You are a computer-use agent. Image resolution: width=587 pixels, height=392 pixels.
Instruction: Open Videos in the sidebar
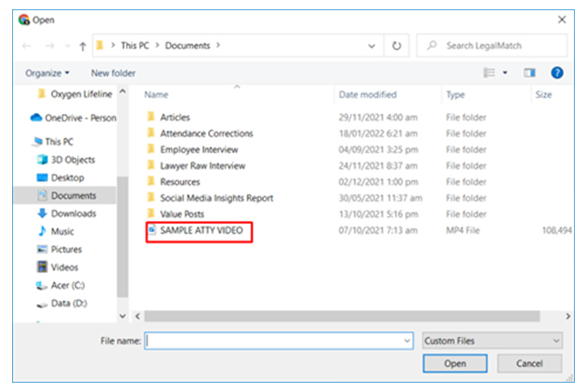click(58, 268)
